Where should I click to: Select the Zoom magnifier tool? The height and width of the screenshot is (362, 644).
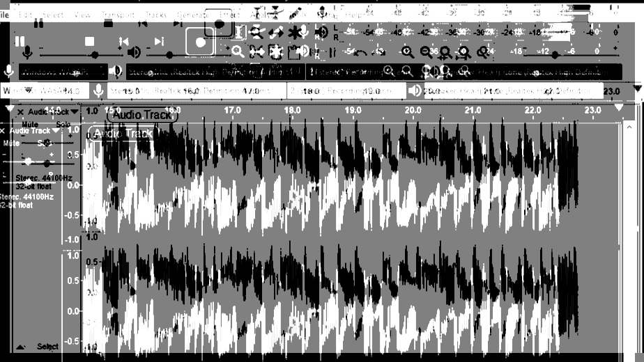[238, 51]
